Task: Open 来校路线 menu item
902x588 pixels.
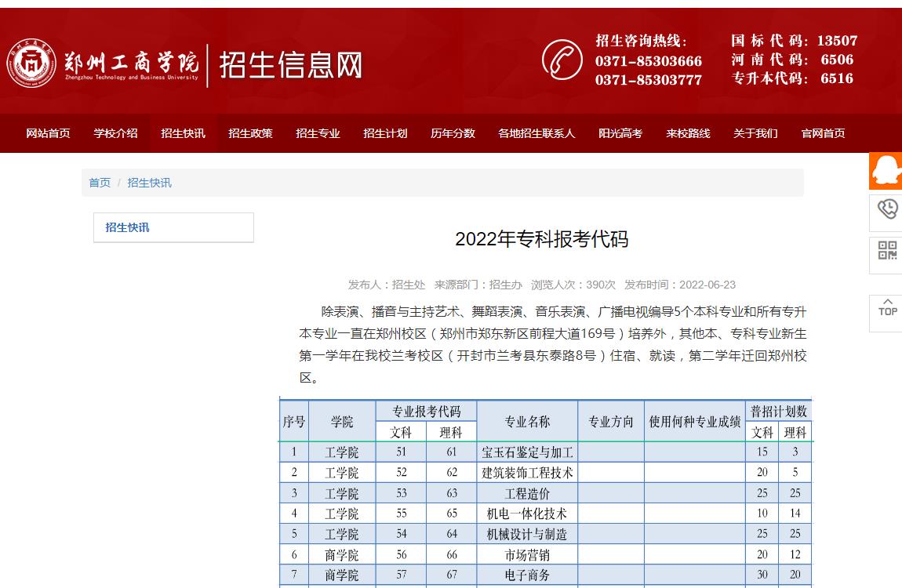Action: tap(688, 133)
